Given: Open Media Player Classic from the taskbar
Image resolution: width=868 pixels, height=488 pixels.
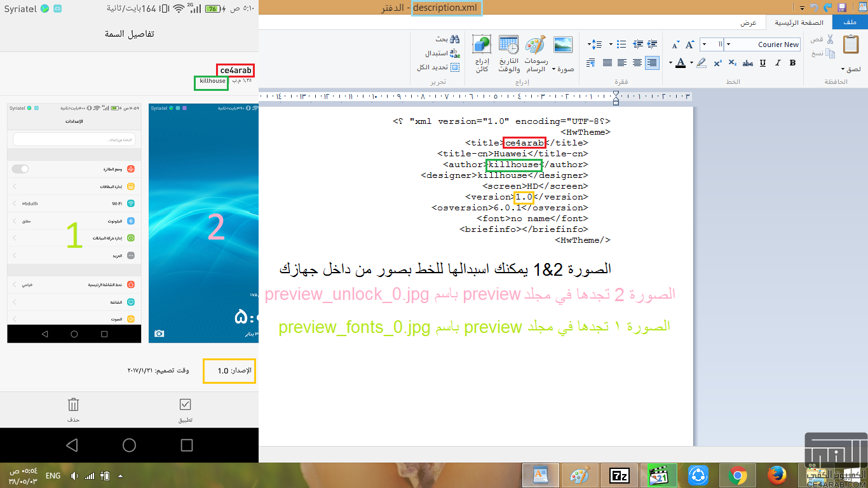Looking at the screenshot, I should pyautogui.click(x=658, y=475).
